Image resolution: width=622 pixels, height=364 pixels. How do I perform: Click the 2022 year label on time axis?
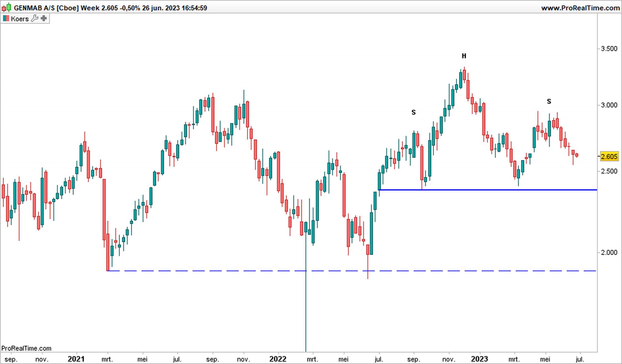[278, 359]
